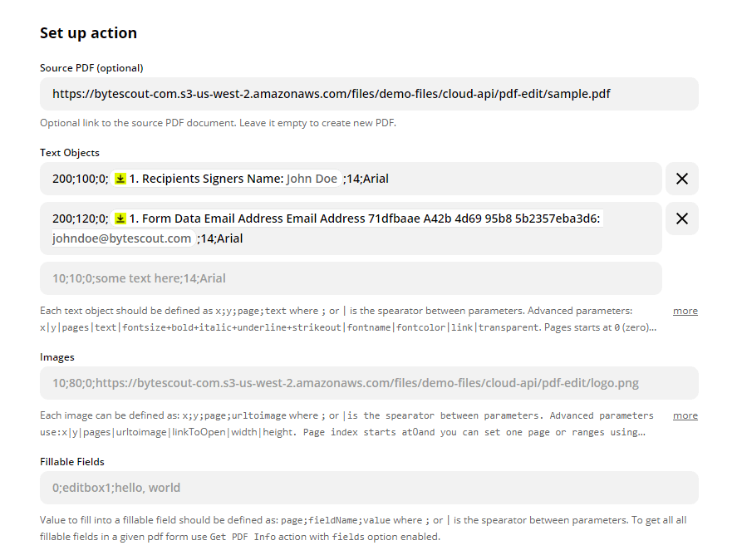Viewport: 737px width, 560px height.
Task: Focus the Source PDF URL field
Action: click(369, 94)
